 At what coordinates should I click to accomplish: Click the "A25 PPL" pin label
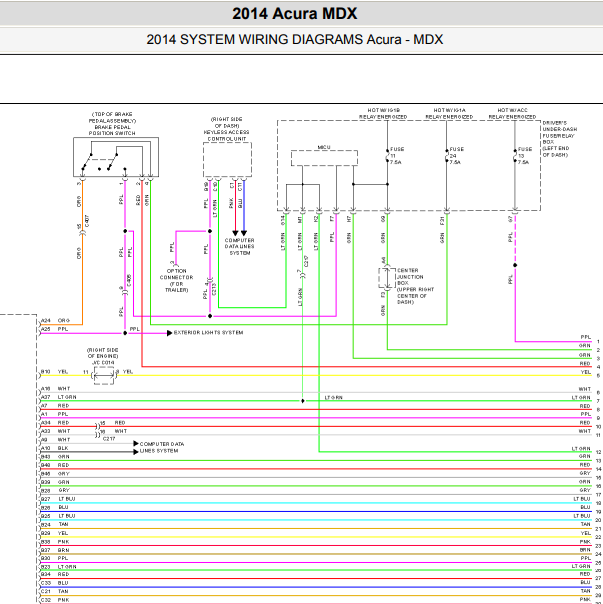point(54,329)
